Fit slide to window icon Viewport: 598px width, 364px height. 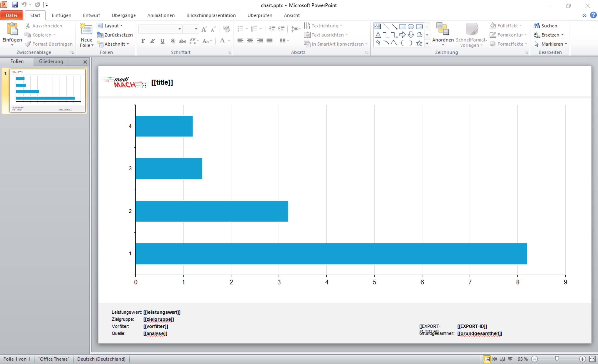(x=592, y=359)
